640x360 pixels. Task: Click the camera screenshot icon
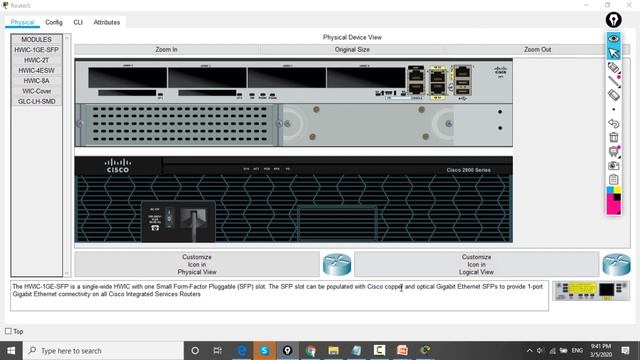(x=613, y=166)
